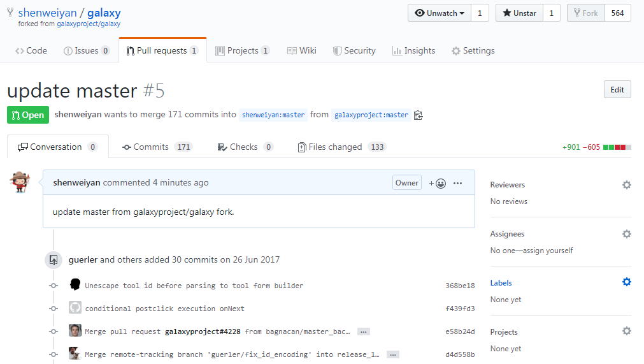Image resolution: width=644 pixels, height=364 pixels.
Task: Click the Owner badge on the comment
Action: [x=406, y=183]
